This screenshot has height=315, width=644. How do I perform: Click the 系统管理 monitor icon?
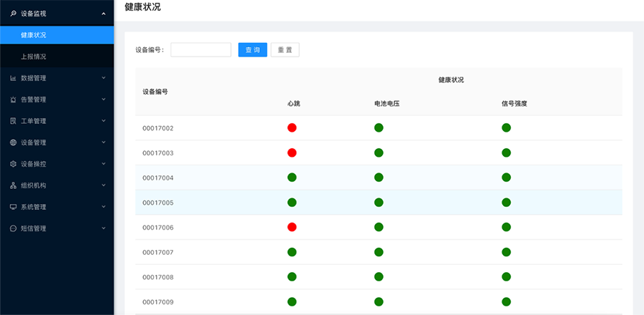(x=13, y=207)
